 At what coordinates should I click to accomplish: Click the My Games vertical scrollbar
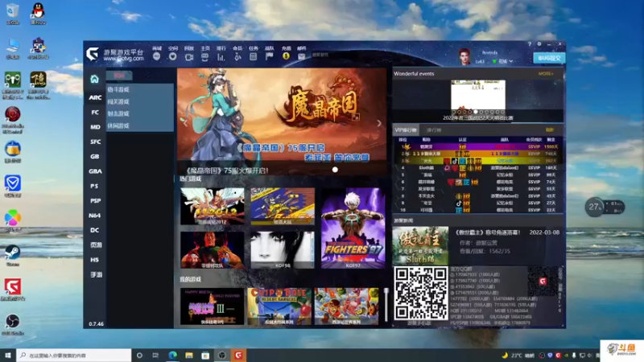point(386,305)
